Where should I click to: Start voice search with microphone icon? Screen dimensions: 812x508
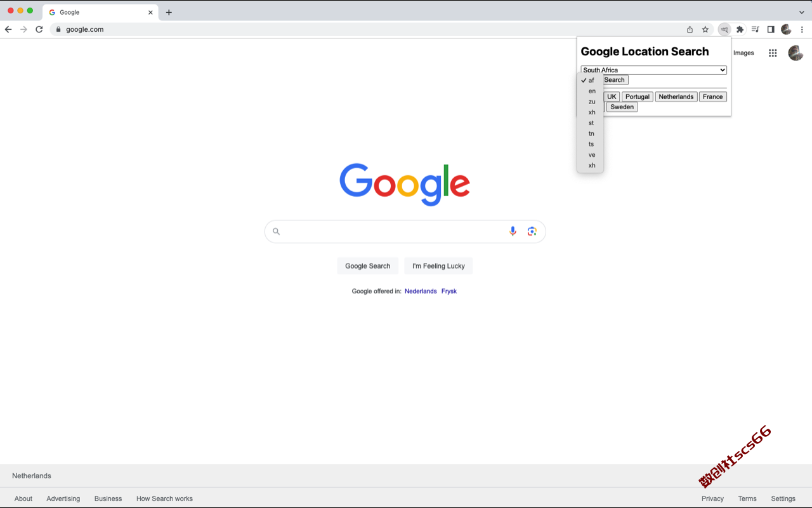(x=513, y=231)
